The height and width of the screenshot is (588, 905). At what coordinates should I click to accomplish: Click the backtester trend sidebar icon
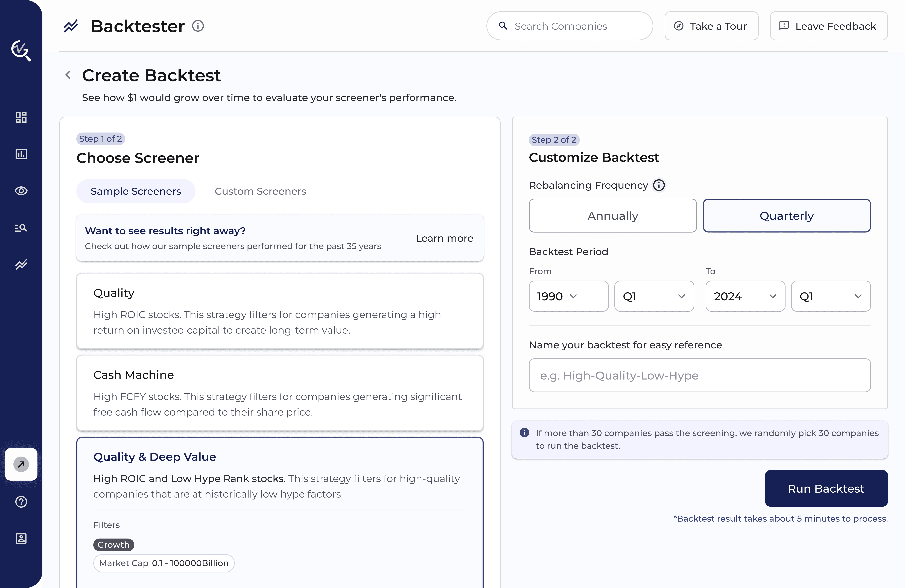(x=21, y=264)
